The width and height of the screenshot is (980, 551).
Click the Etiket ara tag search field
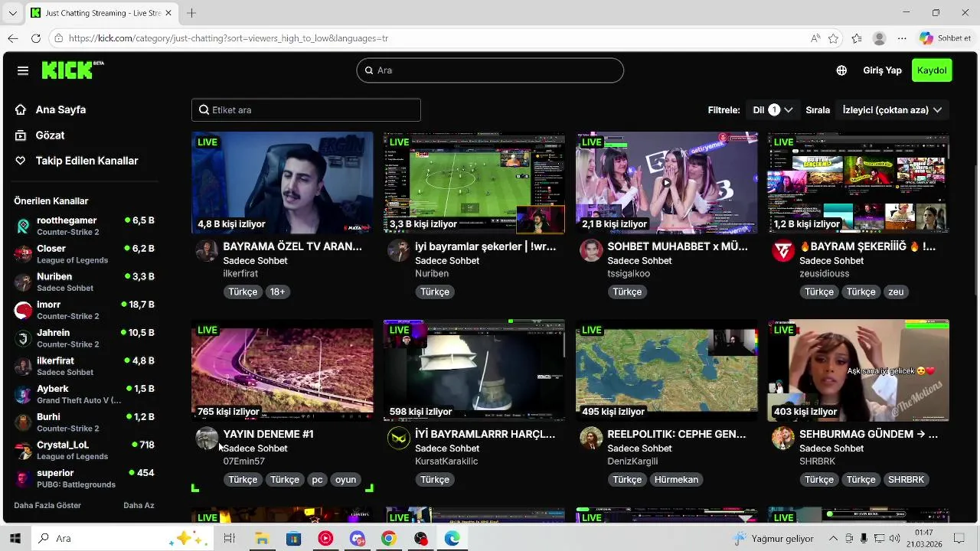click(306, 110)
